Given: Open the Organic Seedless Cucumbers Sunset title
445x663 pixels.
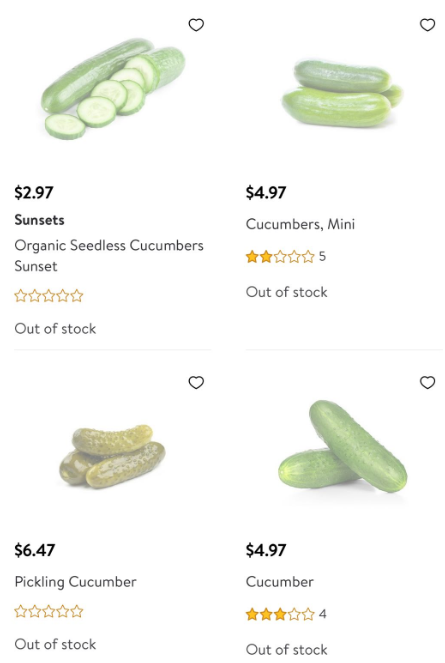Looking at the screenshot, I should [109, 256].
